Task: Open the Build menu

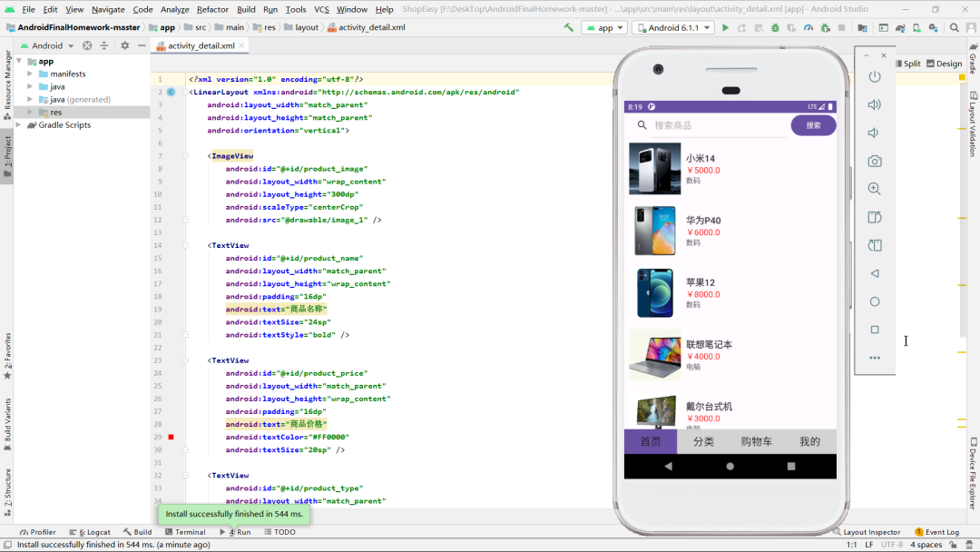Action: click(x=246, y=9)
